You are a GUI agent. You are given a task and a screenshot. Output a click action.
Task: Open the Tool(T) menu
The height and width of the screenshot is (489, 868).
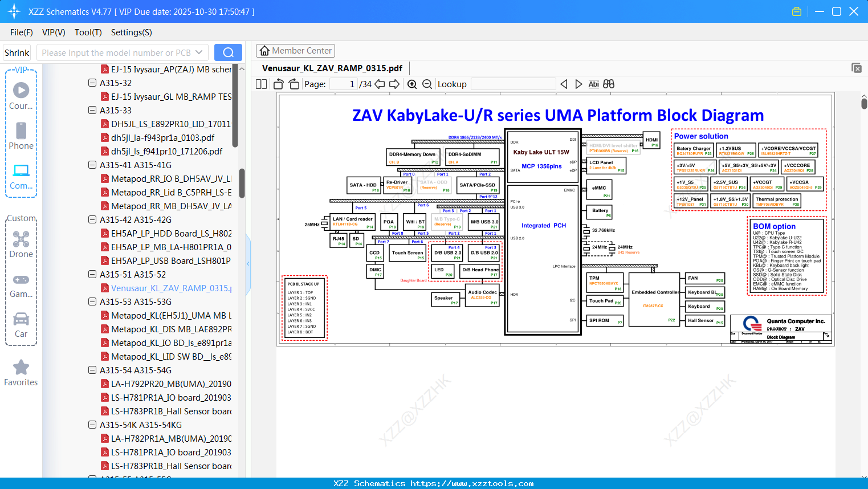click(88, 32)
